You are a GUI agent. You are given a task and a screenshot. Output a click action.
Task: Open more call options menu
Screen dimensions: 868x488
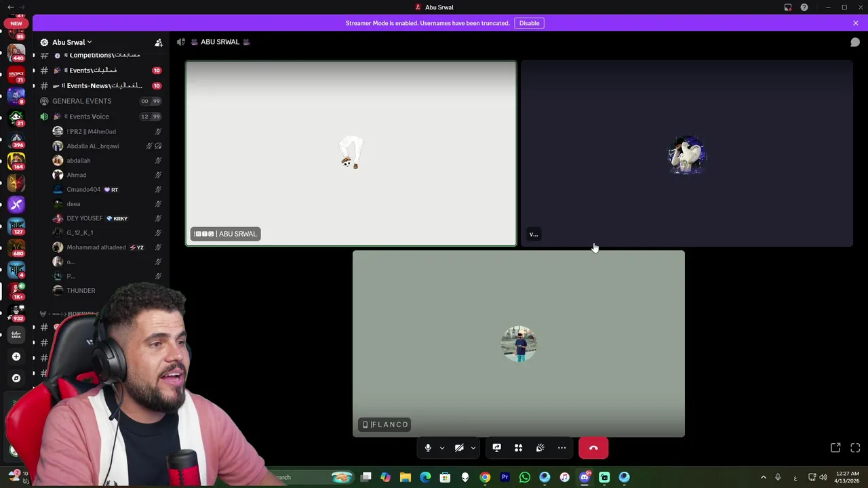click(561, 448)
